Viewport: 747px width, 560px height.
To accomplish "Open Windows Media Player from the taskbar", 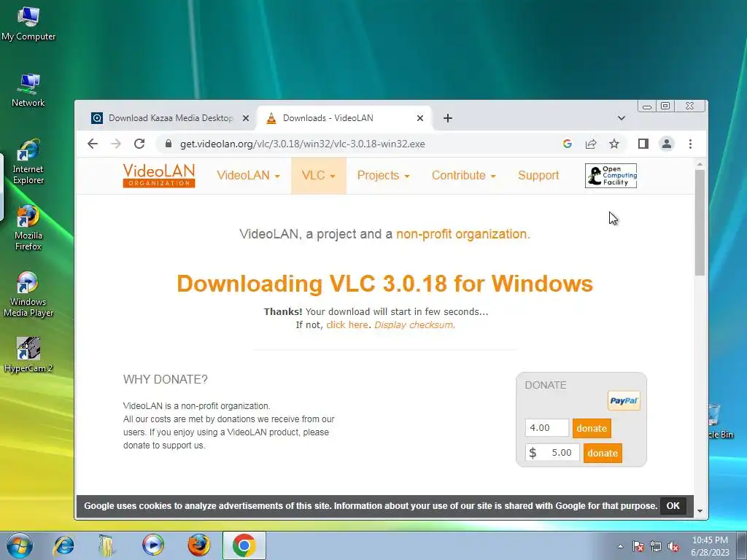I will [153, 545].
